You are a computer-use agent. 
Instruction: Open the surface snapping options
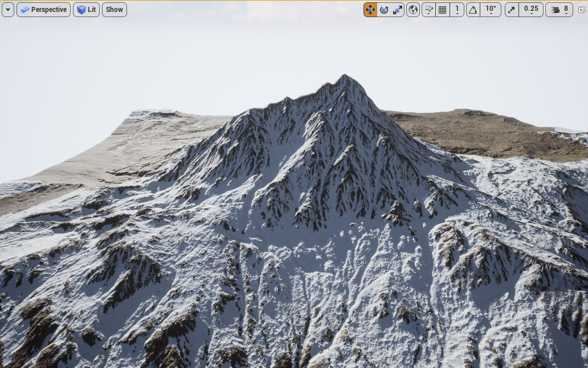click(x=429, y=10)
